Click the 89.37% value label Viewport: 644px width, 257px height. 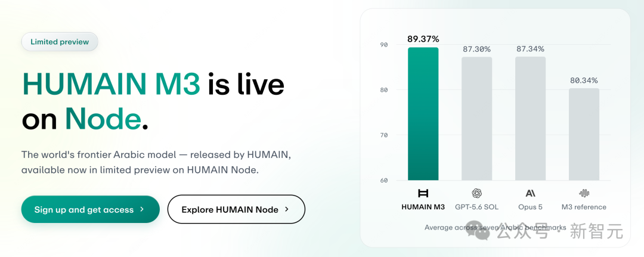(423, 39)
